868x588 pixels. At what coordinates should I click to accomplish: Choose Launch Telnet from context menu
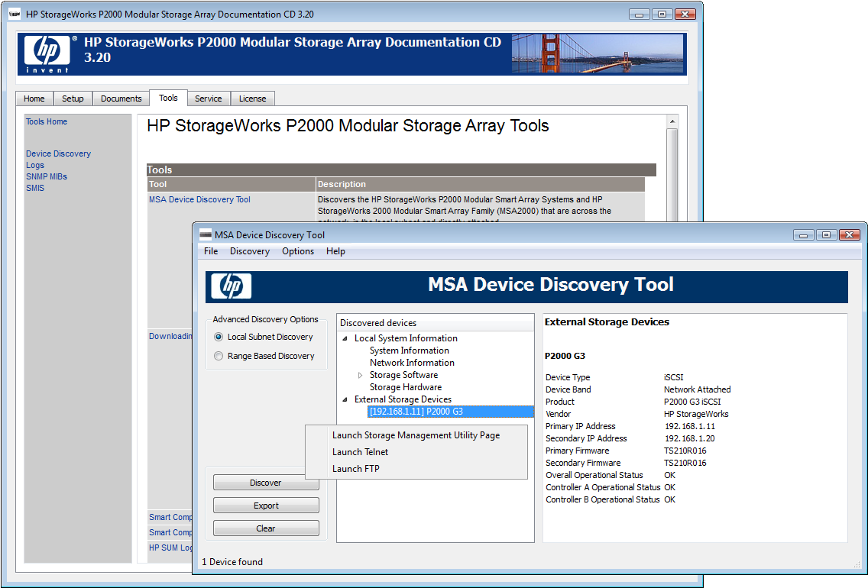(416, 452)
